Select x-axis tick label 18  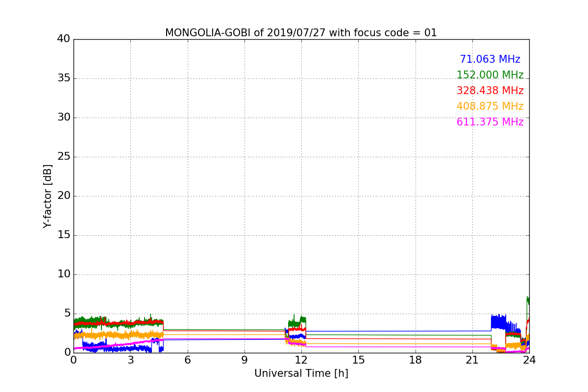click(x=416, y=360)
